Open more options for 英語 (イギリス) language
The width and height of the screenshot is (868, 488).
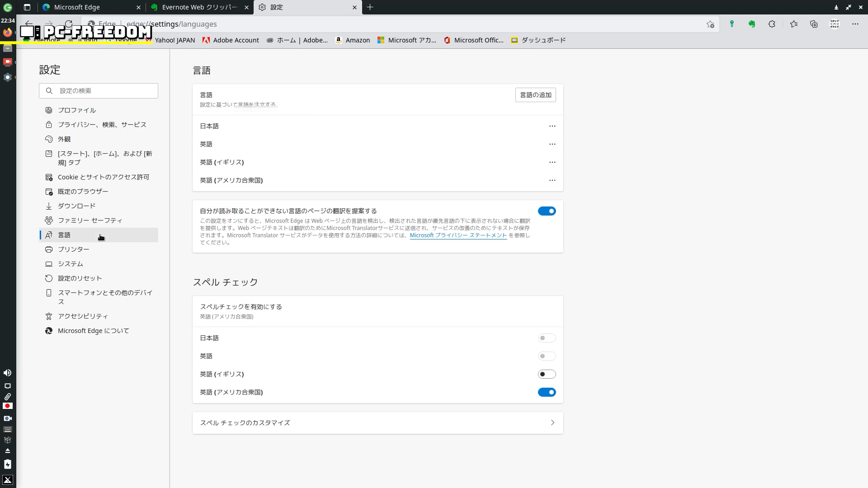tap(552, 162)
